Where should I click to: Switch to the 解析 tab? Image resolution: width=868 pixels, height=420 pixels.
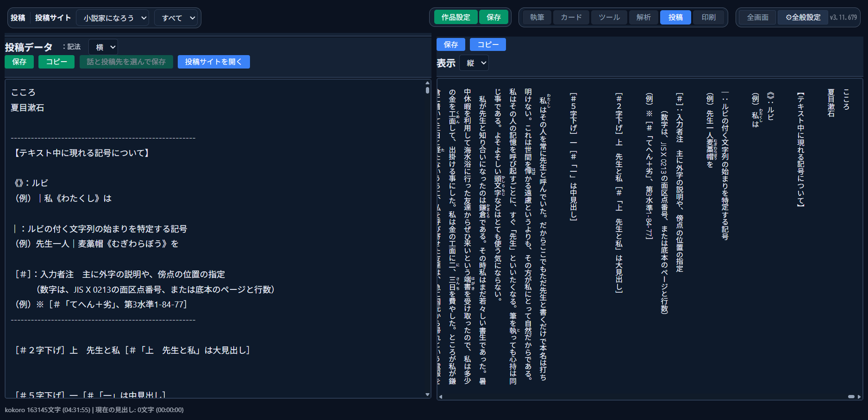(643, 17)
